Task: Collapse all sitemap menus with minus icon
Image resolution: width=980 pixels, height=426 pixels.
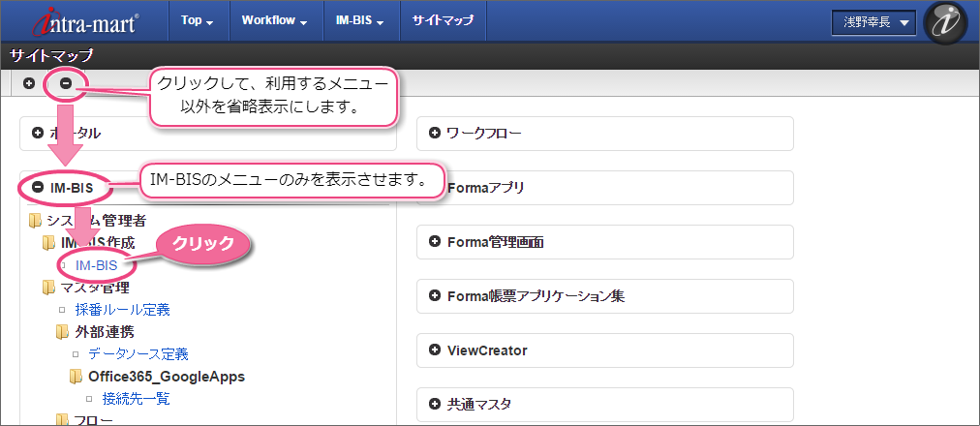Action: click(x=66, y=83)
